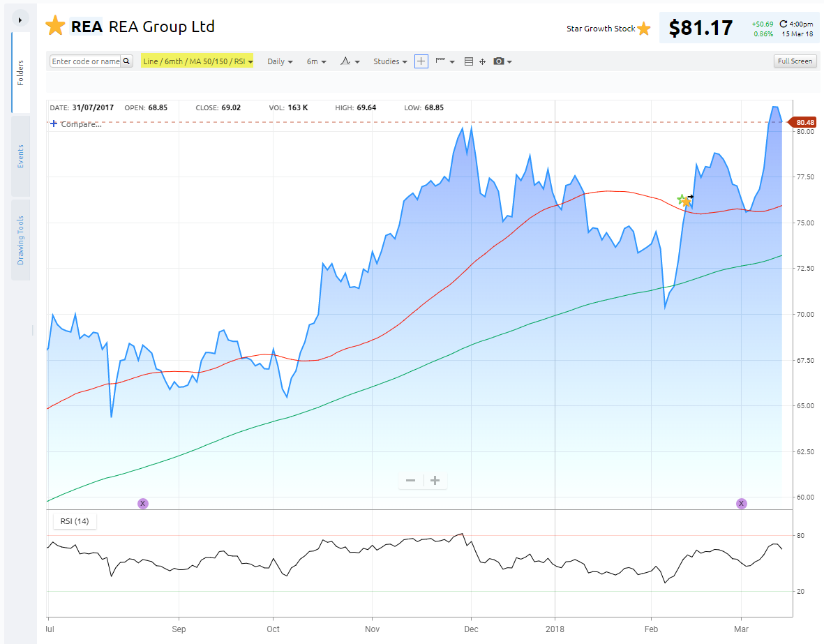824x644 pixels.
Task: Click the HIGH: 69.64 readout
Action: point(356,107)
